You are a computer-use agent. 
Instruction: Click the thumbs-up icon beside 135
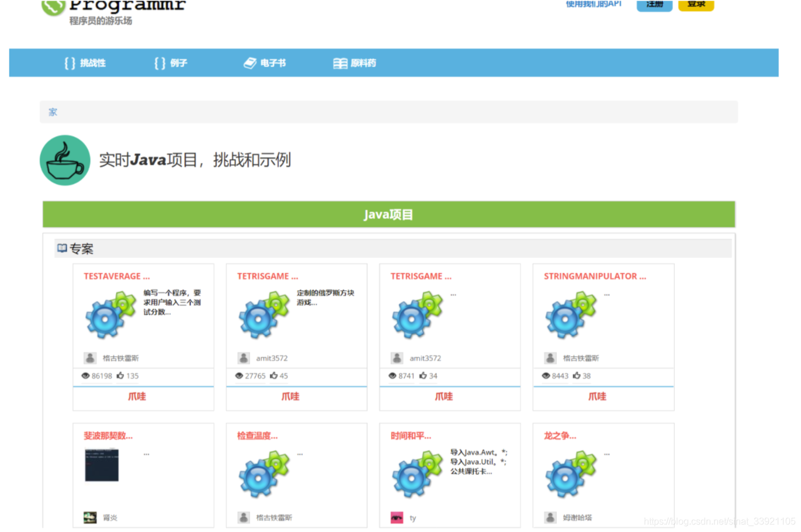(120, 375)
